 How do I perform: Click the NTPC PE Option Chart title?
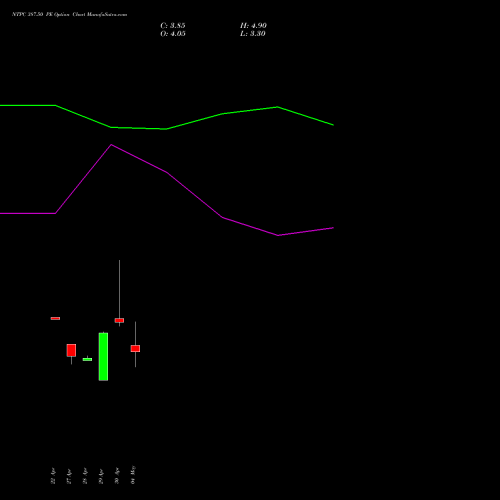coord(69,15)
